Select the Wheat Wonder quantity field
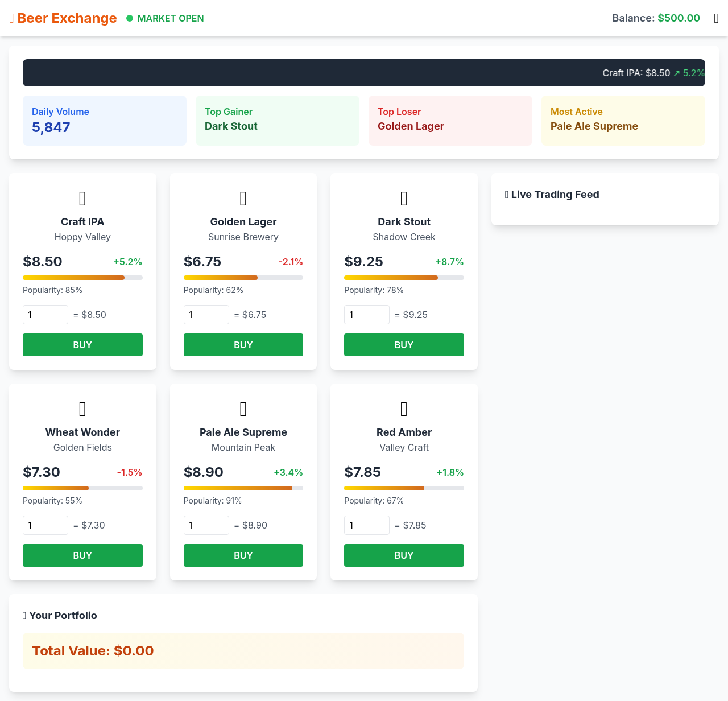The height and width of the screenshot is (701, 728). tap(45, 525)
